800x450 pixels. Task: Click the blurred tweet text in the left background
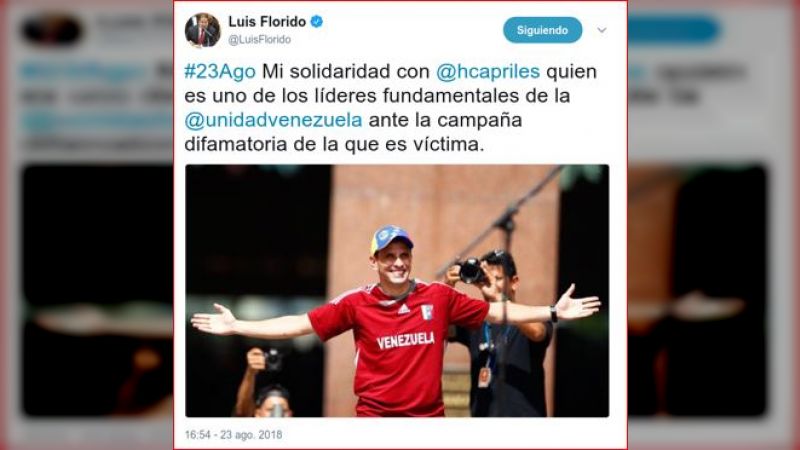click(96, 108)
